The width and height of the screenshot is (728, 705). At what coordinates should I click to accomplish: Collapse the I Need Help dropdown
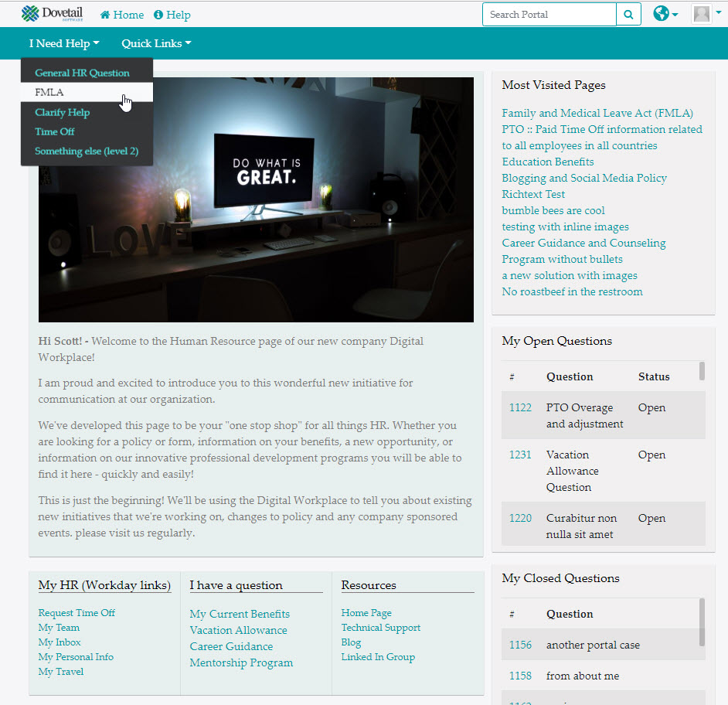pyautogui.click(x=64, y=43)
